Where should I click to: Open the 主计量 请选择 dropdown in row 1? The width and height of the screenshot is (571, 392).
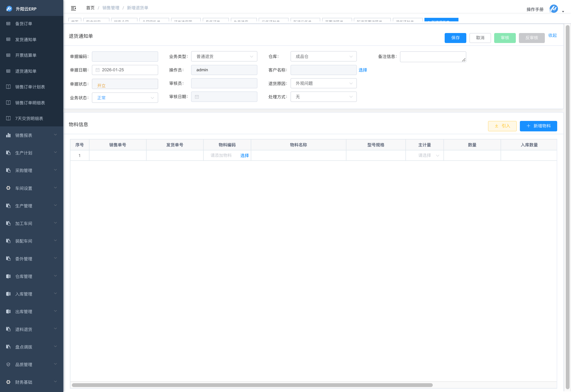click(428, 155)
